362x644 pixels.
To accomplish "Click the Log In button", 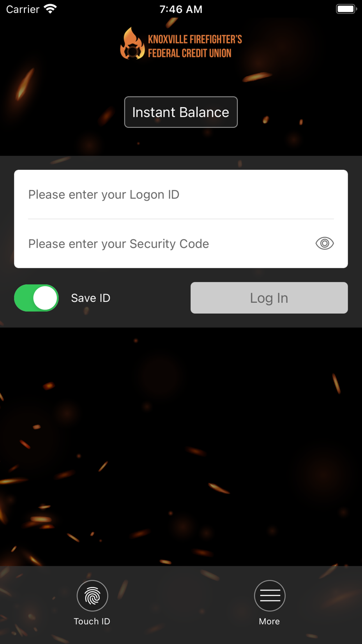I will tap(269, 298).
